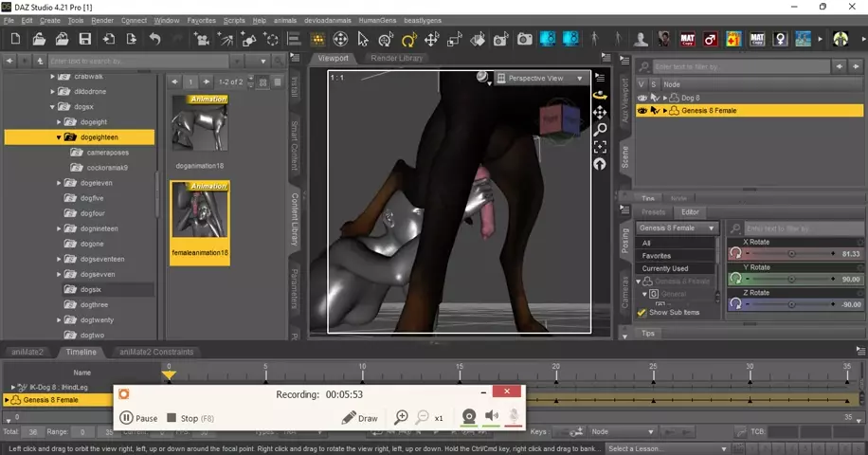This screenshot has height=455, width=868.
Task: Click the Undo arrow in the toolbar
Action: pos(154,39)
